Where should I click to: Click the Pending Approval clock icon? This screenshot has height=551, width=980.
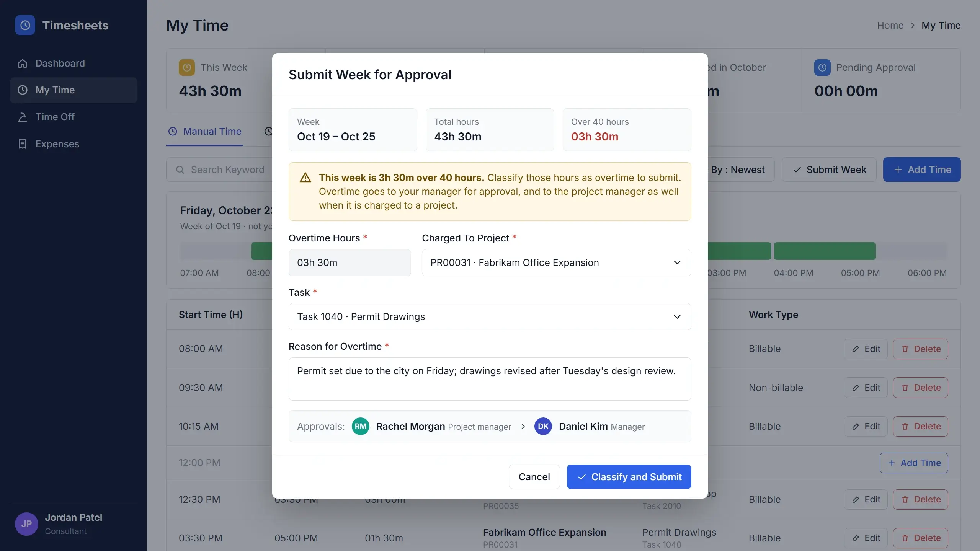point(822,67)
